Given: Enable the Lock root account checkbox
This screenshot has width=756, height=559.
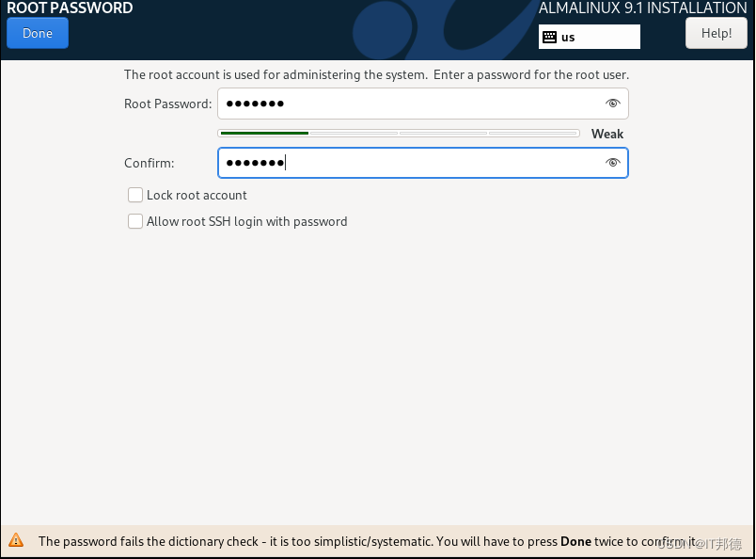Looking at the screenshot, I should point(135,195).
